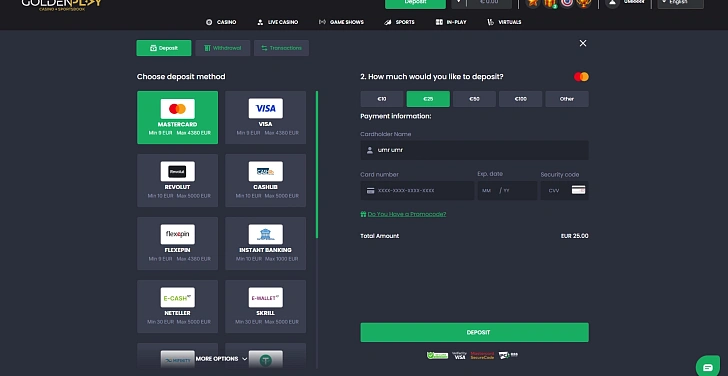The width and height of the screenshot is (728, 376).
Task: Select the €100 deposit amount
Action: 520,99
